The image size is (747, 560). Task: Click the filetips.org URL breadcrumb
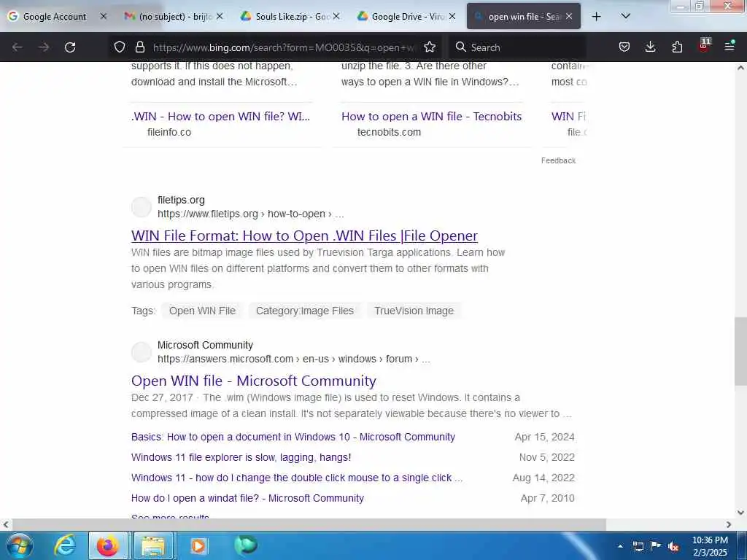point(251,214)
